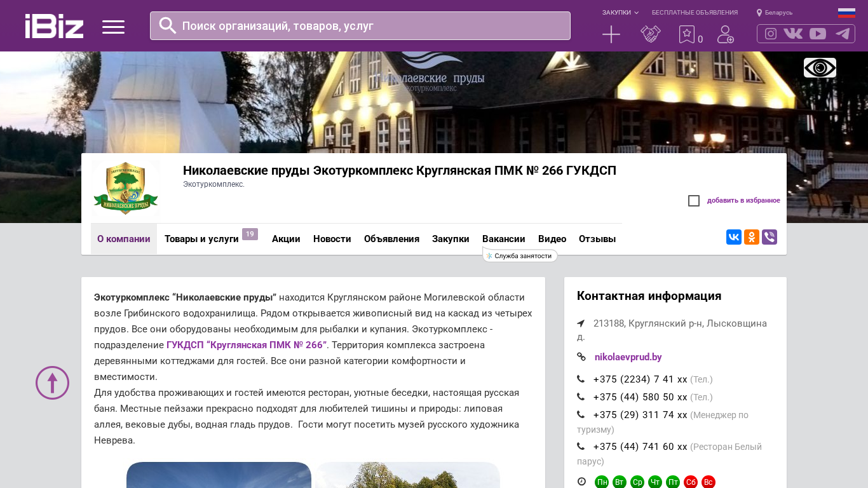The height and width of the screenshot is (488, 868).
Task: Click the working hours clock icon
Action: (581, 482)
